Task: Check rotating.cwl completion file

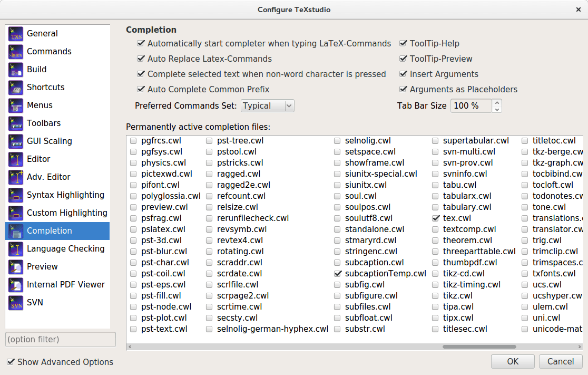Action: tap(209, 252)
